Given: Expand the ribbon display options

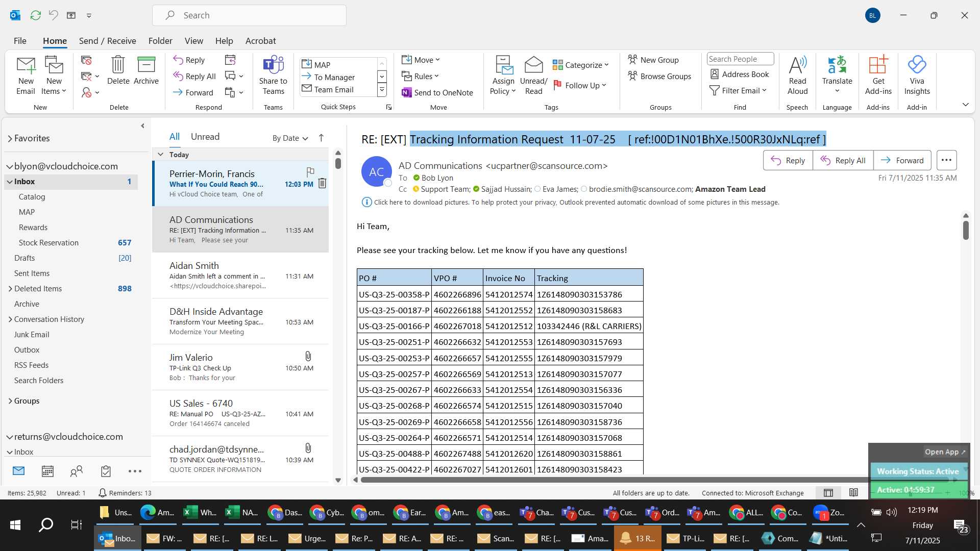Looking at the screenshot, I should (965, 105).
